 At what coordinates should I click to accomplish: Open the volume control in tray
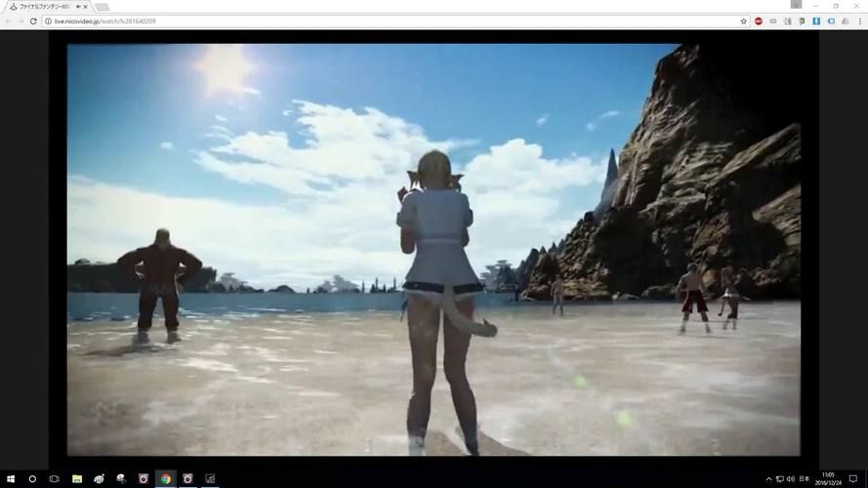click(x=791, y=479)
